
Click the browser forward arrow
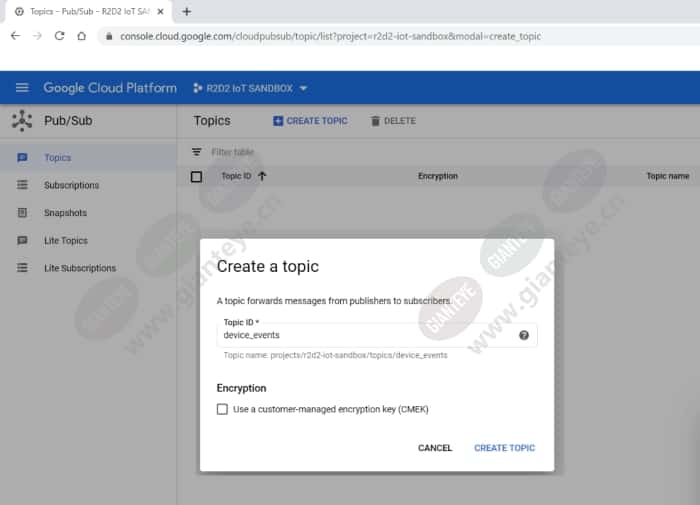38,36
